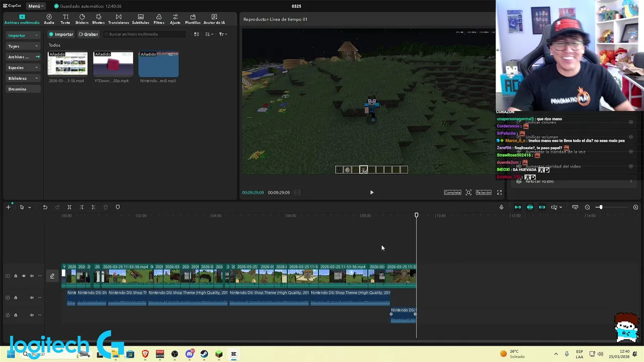Expand the Archivos sidebar section

(x=23, y=57)
